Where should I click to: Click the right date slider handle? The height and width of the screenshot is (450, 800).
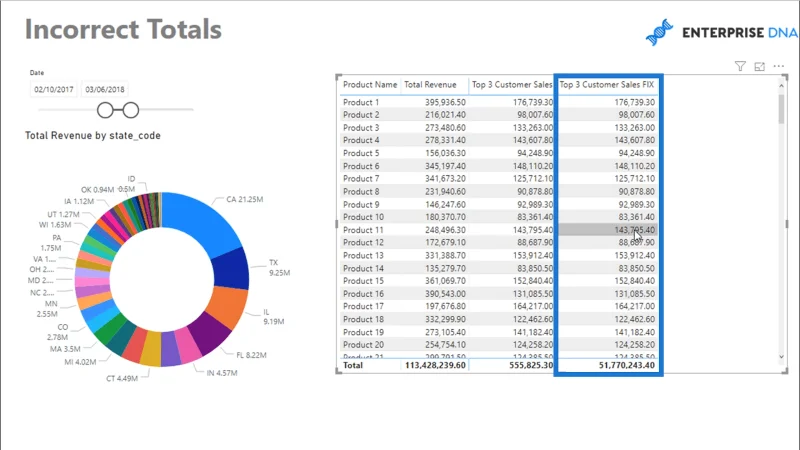[131, 110]
